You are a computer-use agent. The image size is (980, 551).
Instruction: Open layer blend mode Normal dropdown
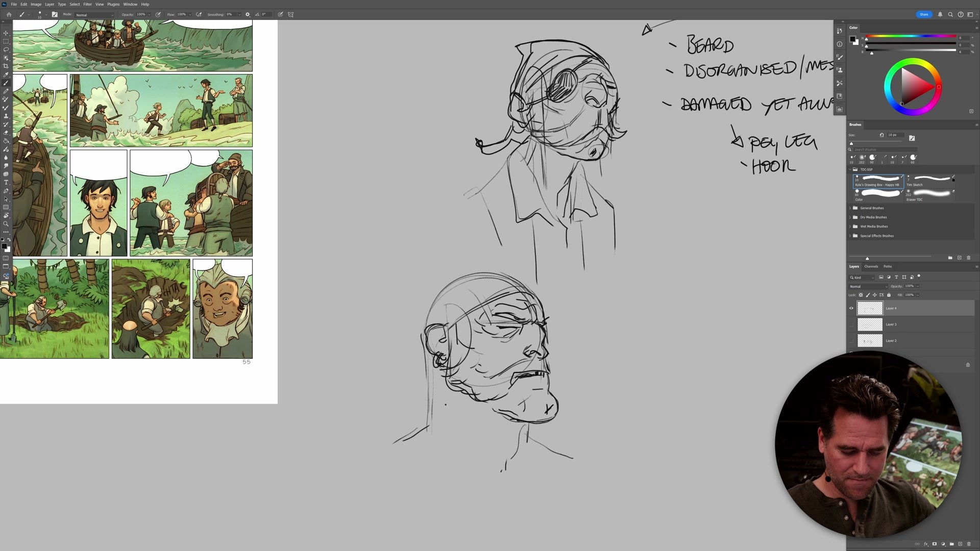point(868,286)
